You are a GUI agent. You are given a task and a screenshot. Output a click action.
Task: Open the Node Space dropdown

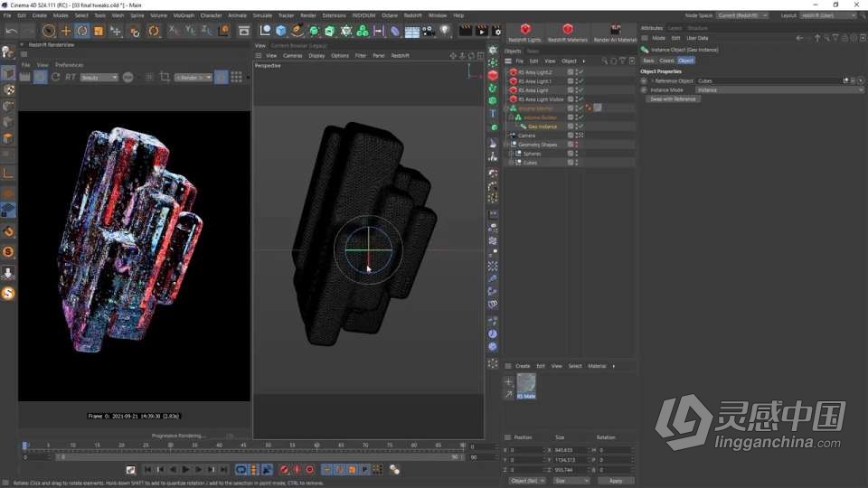point(741,15)
